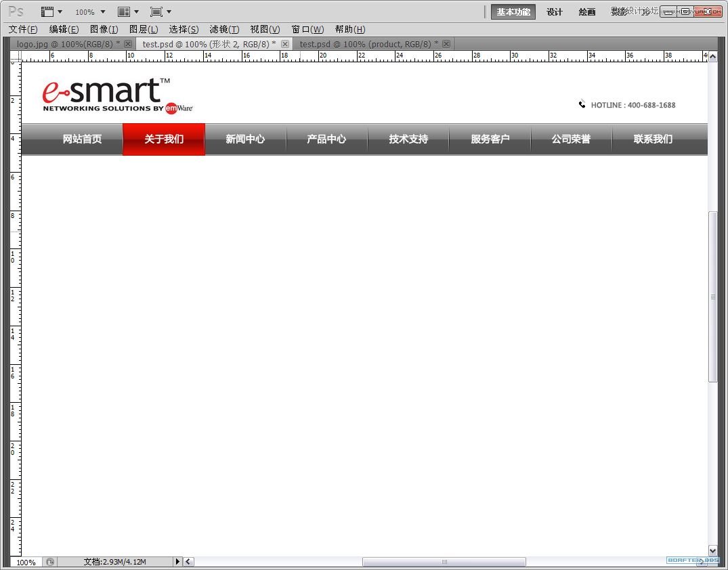Select the 绘画 workspace button
The image size is (728, 570).
pos(587,12)
